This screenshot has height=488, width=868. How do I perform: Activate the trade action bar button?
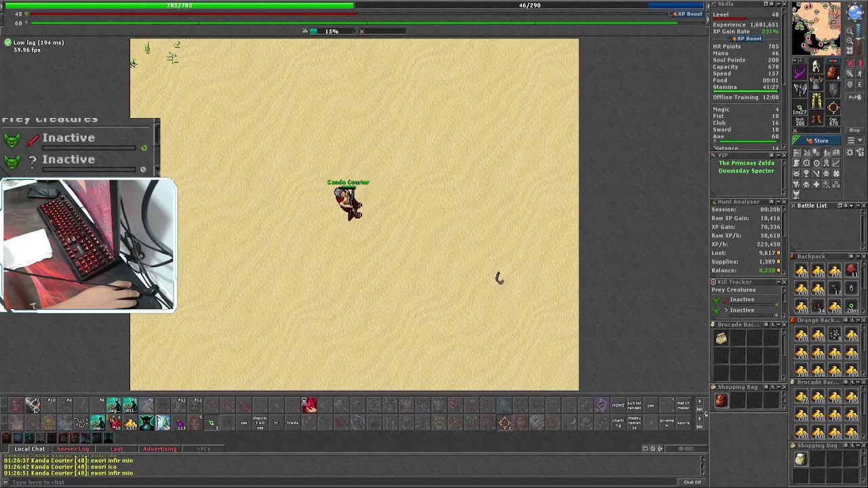pos(292,423)
